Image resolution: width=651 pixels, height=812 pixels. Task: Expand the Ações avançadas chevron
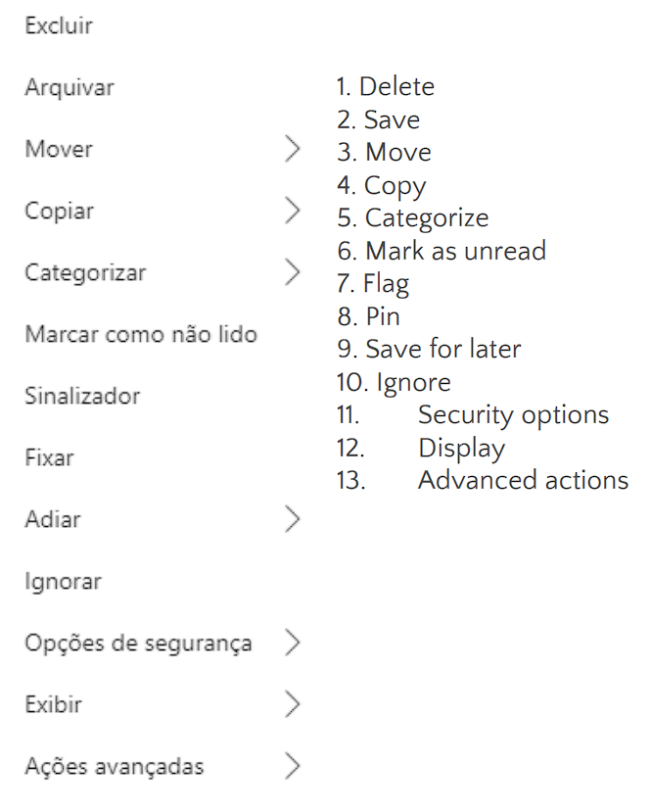click(293, 766)
